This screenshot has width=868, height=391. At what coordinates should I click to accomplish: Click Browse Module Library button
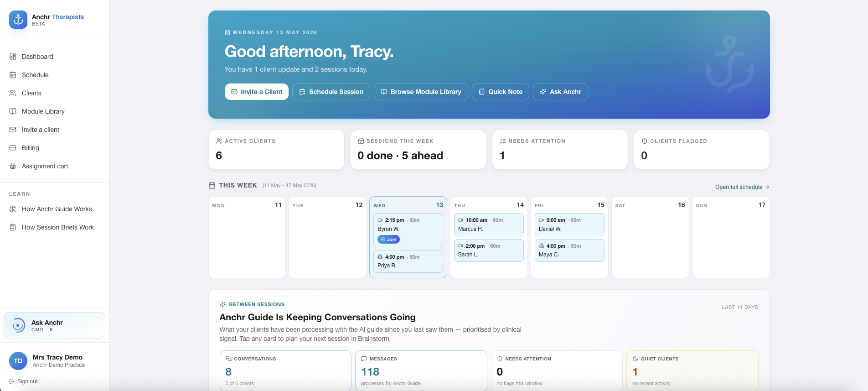(421, 92)
